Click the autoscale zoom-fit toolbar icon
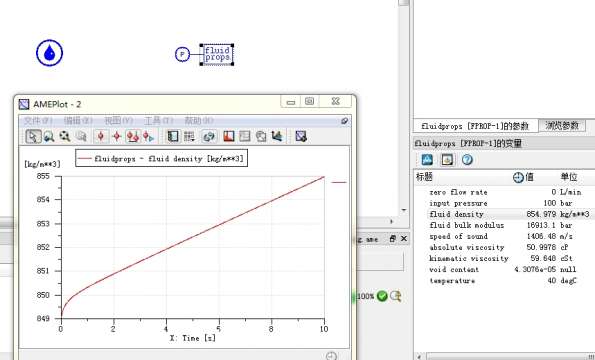The image size is (595, 360). click(65, 136)
